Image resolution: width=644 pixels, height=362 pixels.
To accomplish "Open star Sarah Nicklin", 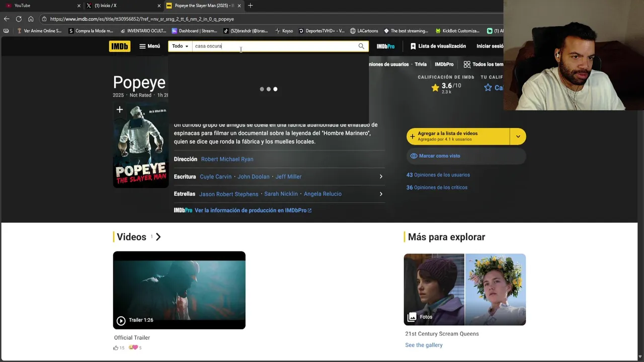I will click(x=281, y=194).
